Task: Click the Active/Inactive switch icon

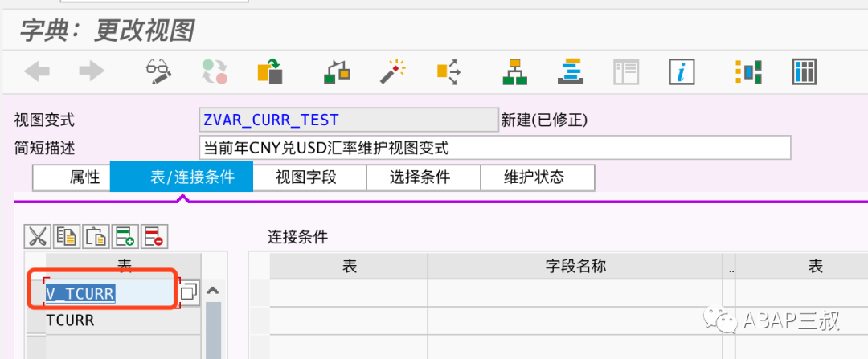Action: [x=215, y=71]
